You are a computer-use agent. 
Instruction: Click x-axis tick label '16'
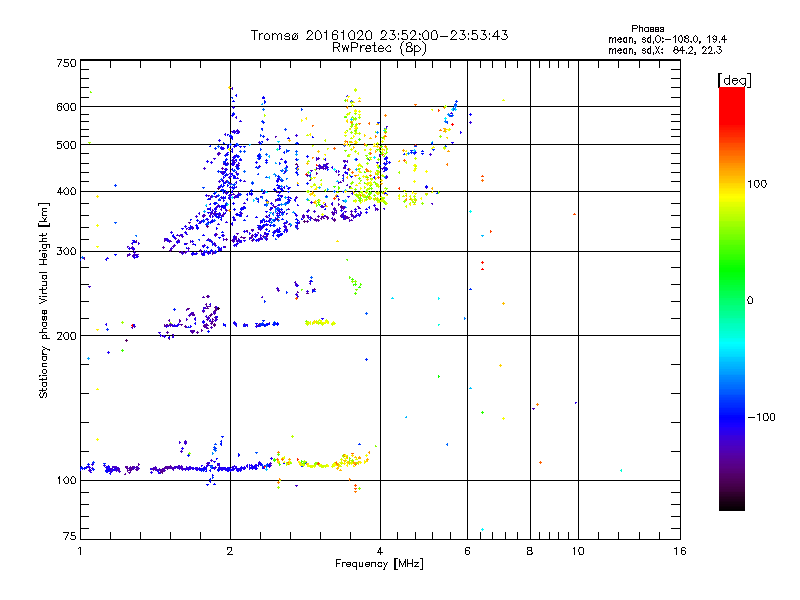[x=680, y=551]
